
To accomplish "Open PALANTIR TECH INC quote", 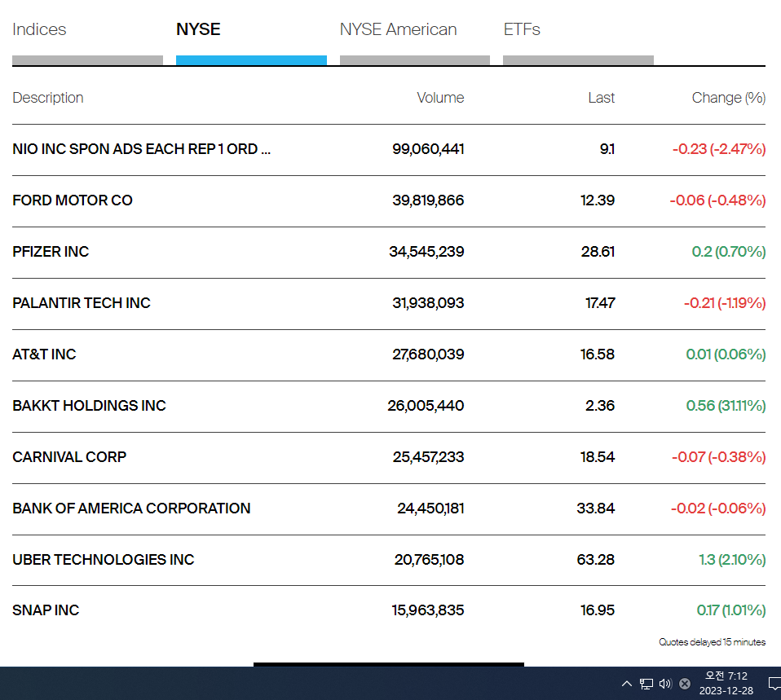I will (82, 302).
